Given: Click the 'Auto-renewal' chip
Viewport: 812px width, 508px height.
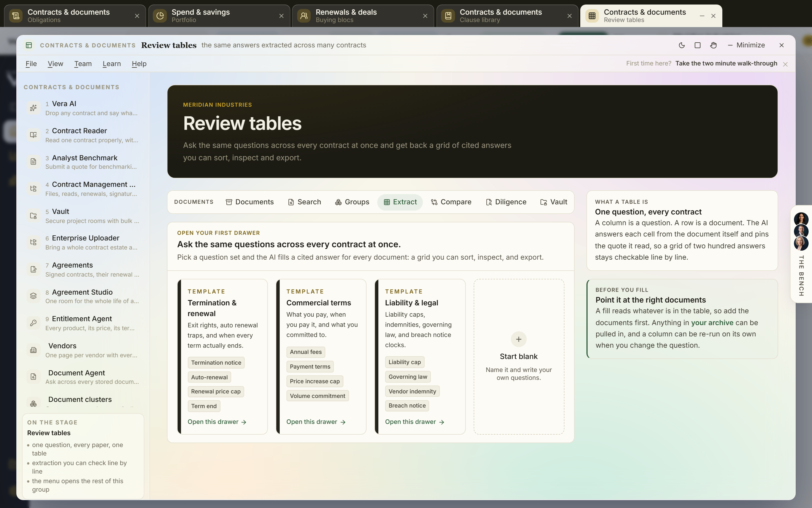Looking at the screenshot, I should pos(209,377).
